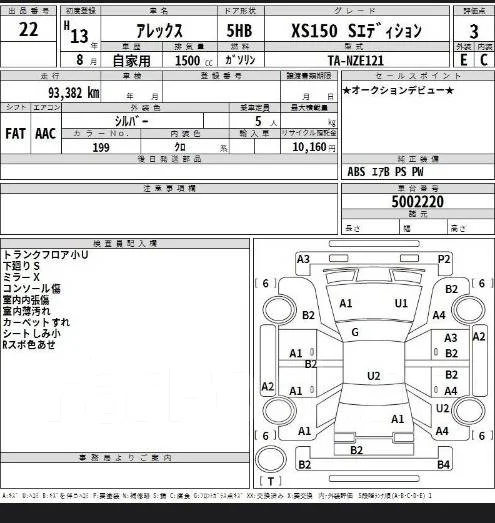The width and height of the screenshot is (495, 523).
Task: Select the B4 mark on rear bumper
Action: point(443,464)
